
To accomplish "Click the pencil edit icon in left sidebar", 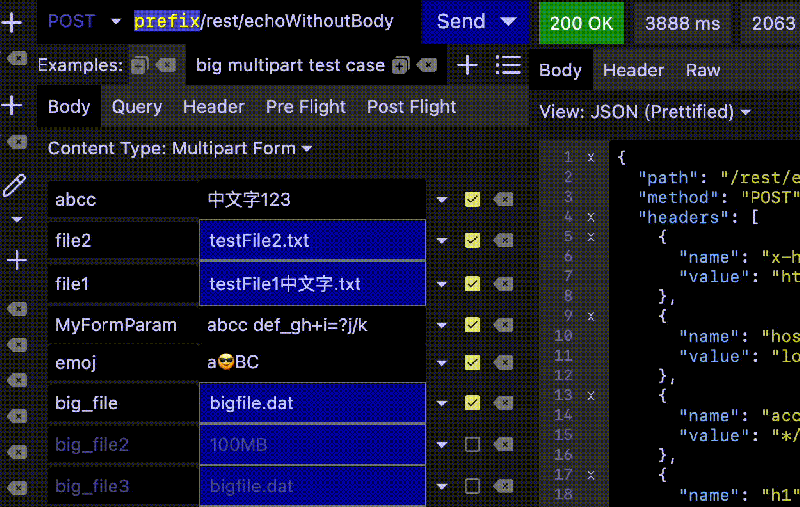I will coord(14,185).
